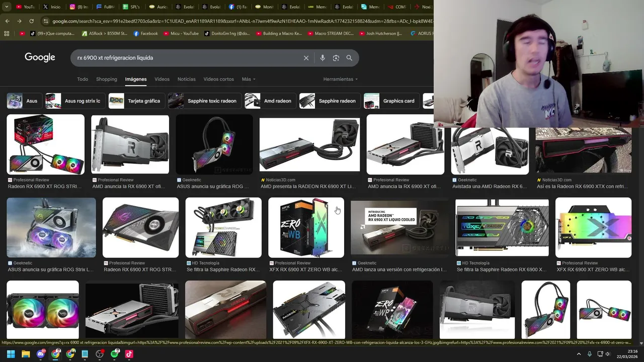
Task: Switch to the Noticias search tab
Action: click(x=187, y=79)
